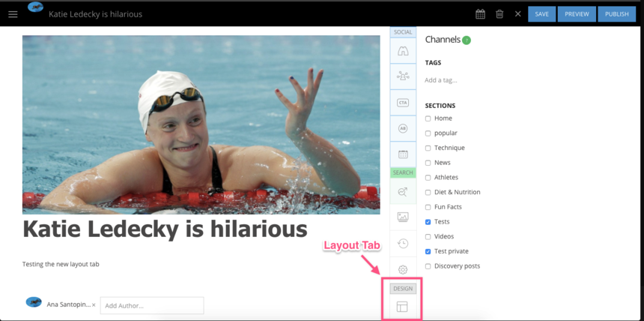This screenshot has width=644, height=321.
Task: Open the Layout tab under Design
Action: pos(403,306)
